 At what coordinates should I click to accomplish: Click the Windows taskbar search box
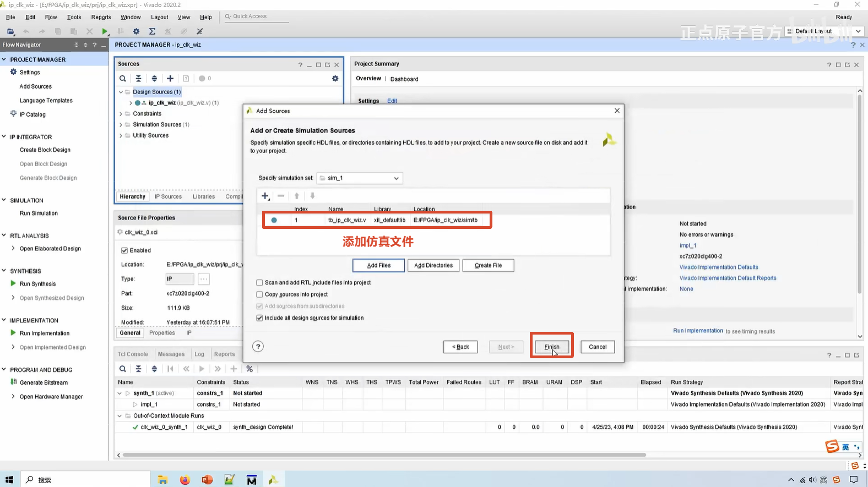85,480
